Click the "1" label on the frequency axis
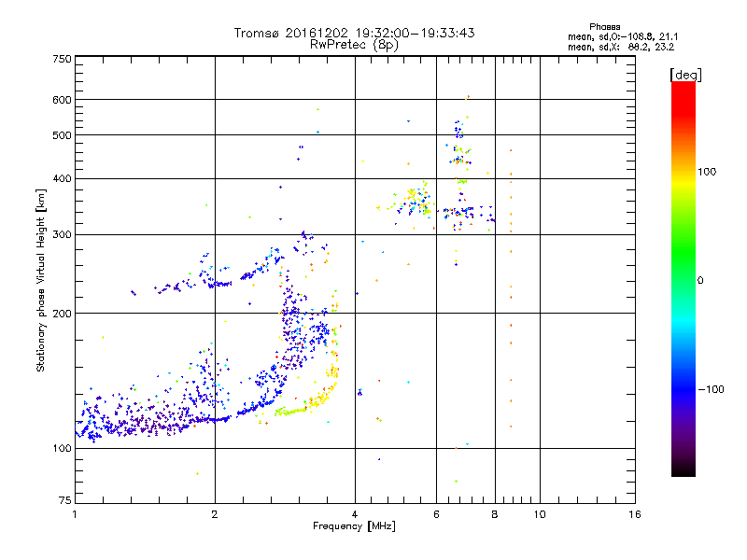 tap(75, 514)
